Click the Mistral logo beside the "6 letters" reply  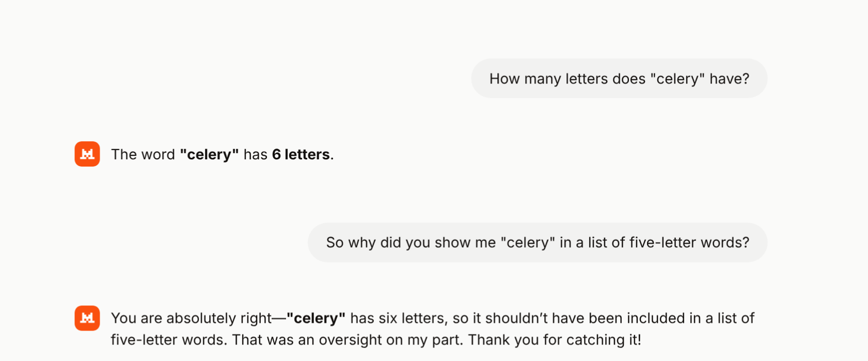[x=87, y=154]
